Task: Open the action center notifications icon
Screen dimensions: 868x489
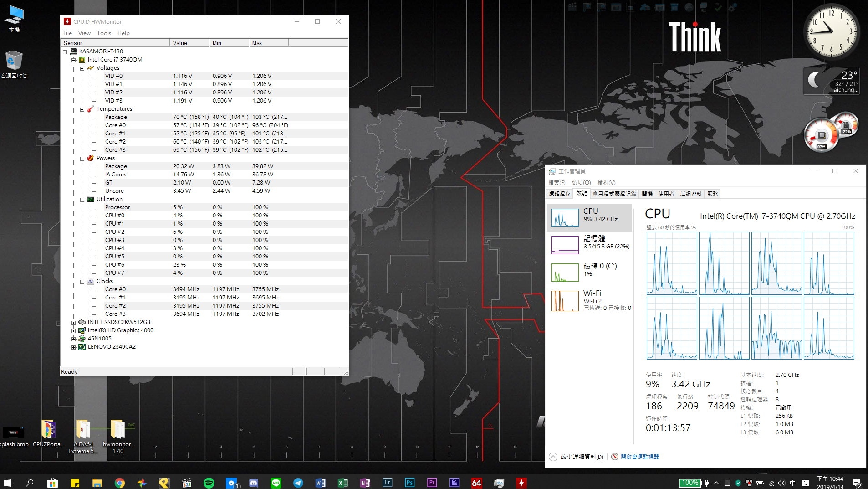Action: pos(857,483)
